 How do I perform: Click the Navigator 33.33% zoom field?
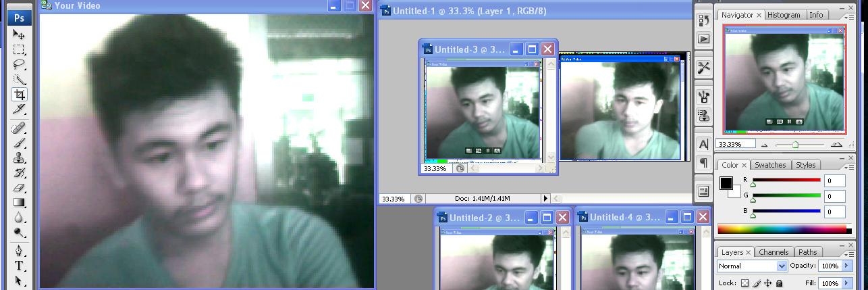(735, 145)
